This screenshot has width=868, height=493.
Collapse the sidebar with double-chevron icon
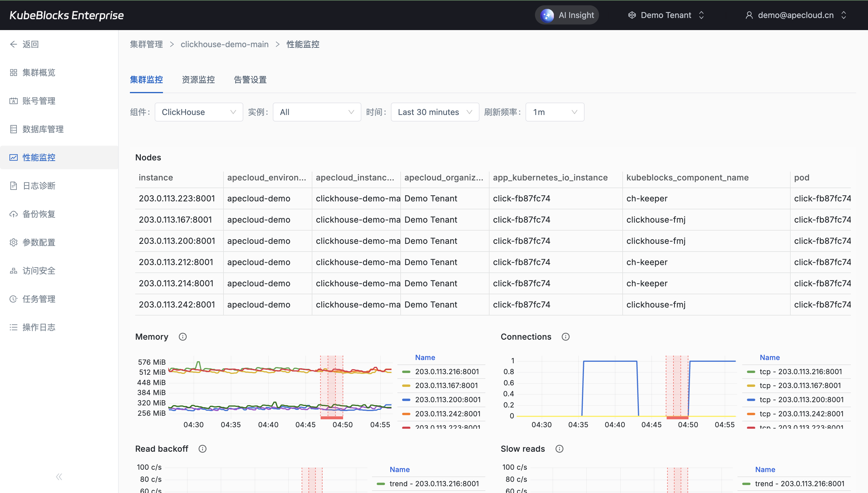(59, 477)
